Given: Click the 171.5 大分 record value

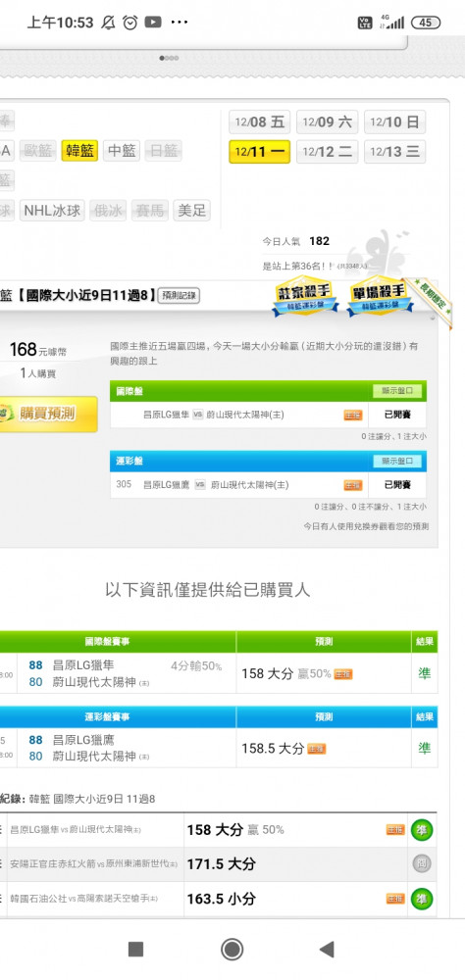Looking at the screenshot, I should (222, 864).
